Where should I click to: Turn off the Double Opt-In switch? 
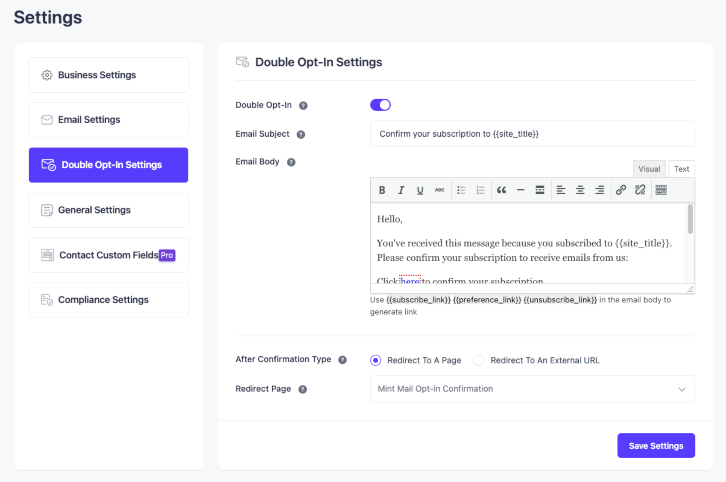point(380,105)
